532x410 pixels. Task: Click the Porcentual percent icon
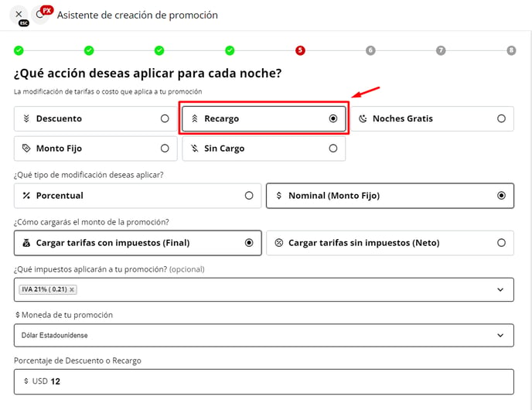coord(26,196)
